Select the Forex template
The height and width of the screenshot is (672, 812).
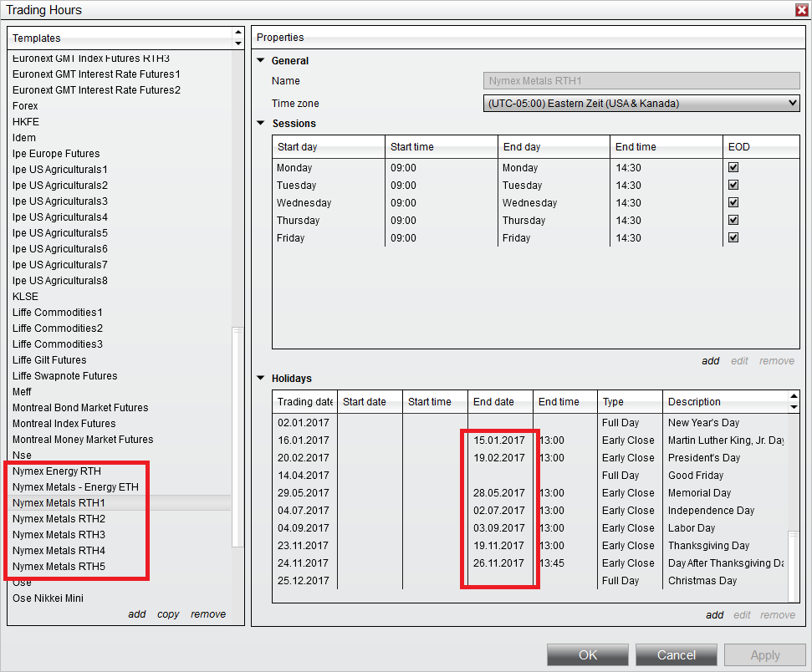click(25, 105)
